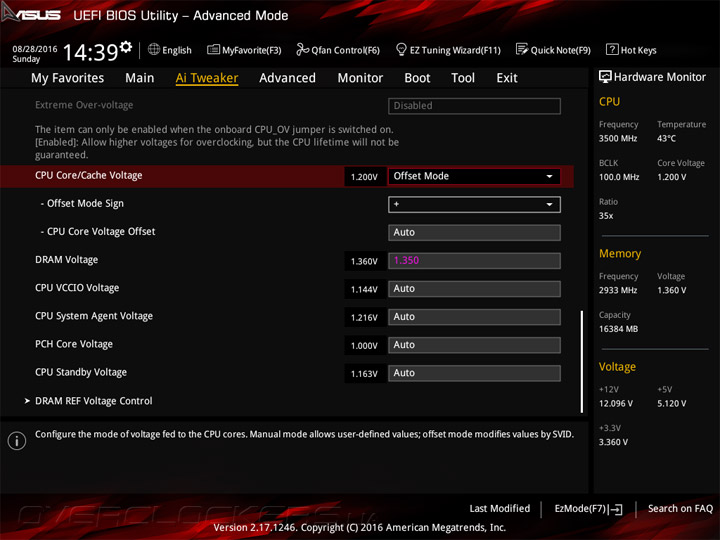Click the 08/28/2016 date
Screen dimensions: 720x540
(x=35, y=49)
